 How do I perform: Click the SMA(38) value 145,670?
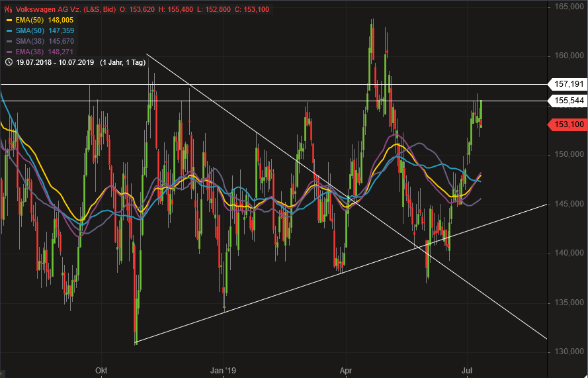(62, 41)
